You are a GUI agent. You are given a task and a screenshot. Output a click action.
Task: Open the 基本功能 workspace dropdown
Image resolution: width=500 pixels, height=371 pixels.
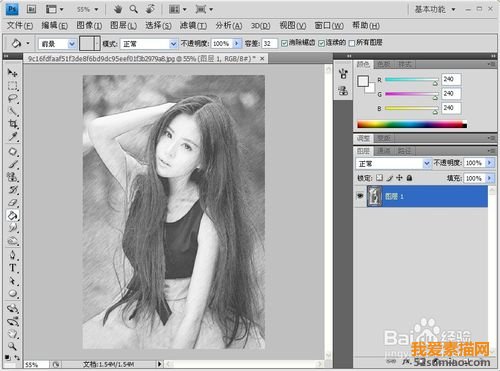pyautogui.click(x=435, y=9)
